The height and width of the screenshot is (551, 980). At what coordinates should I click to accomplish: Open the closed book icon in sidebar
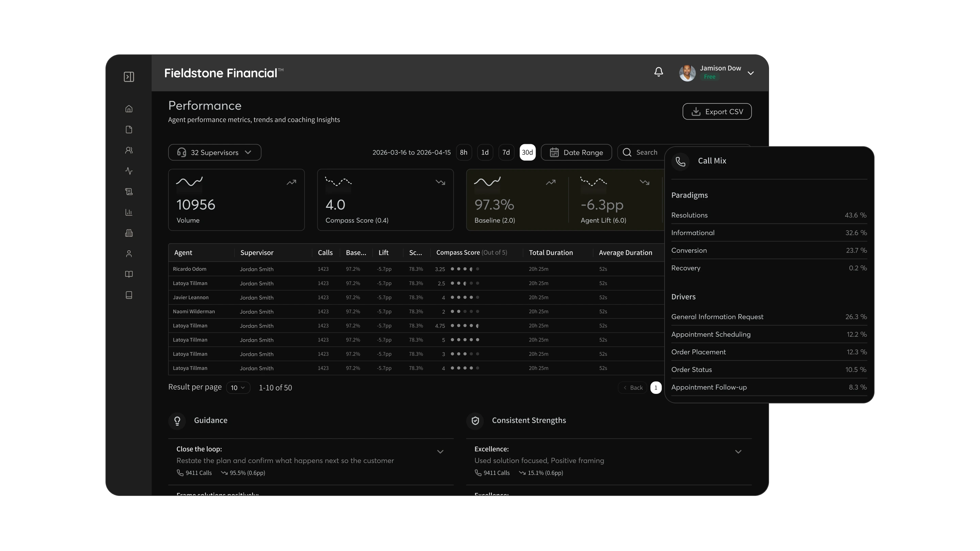[129, 295]
